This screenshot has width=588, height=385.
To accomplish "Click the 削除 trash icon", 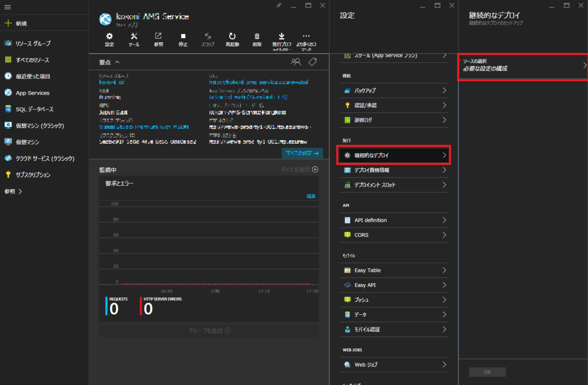I will (257, 39).
